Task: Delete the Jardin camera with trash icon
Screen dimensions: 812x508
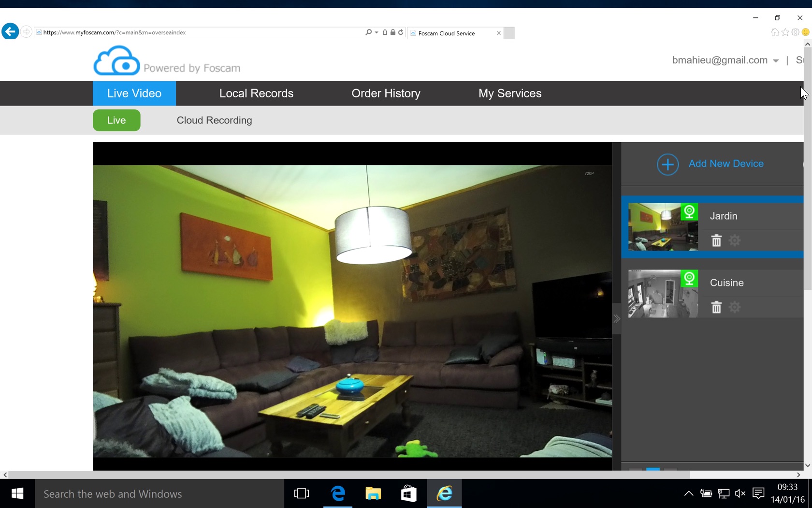Action: click(716, 240)
